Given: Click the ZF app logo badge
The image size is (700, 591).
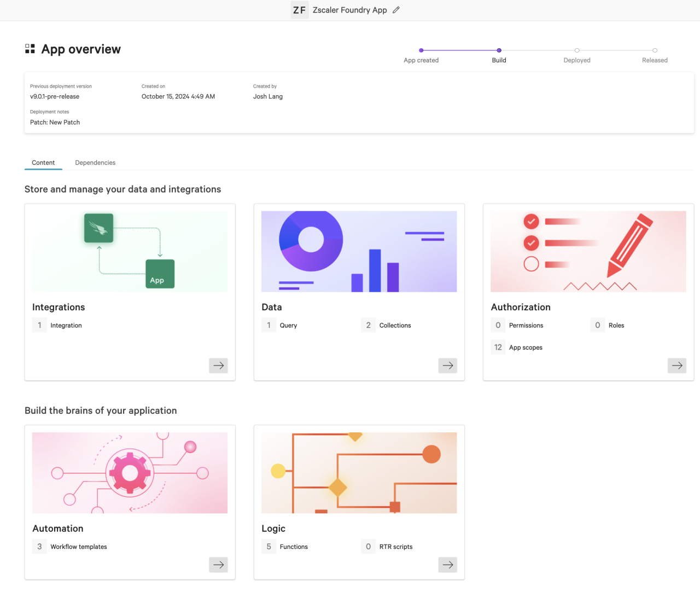Looking at the screenshot, I should coord(300,10).
